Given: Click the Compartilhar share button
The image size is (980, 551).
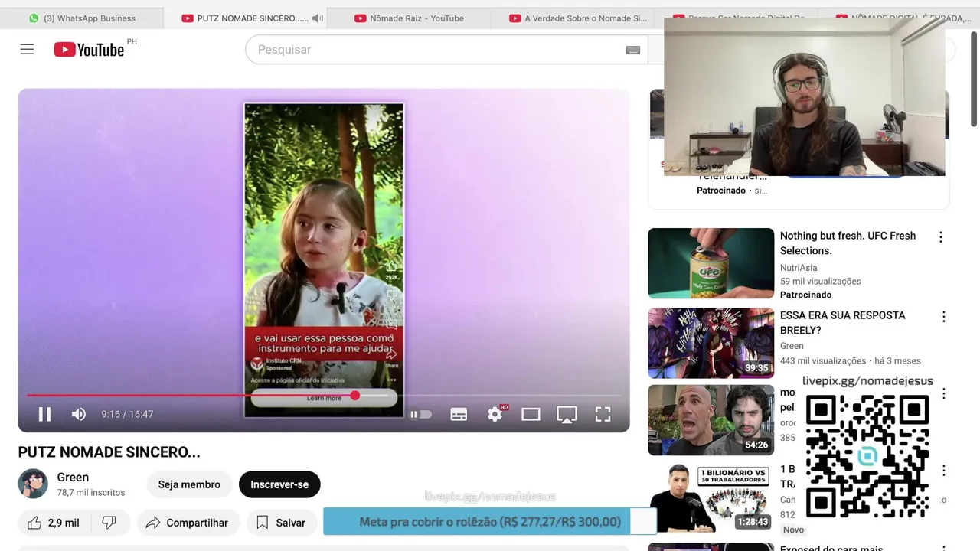Looking at the screenshot, I should coord(188,523).
